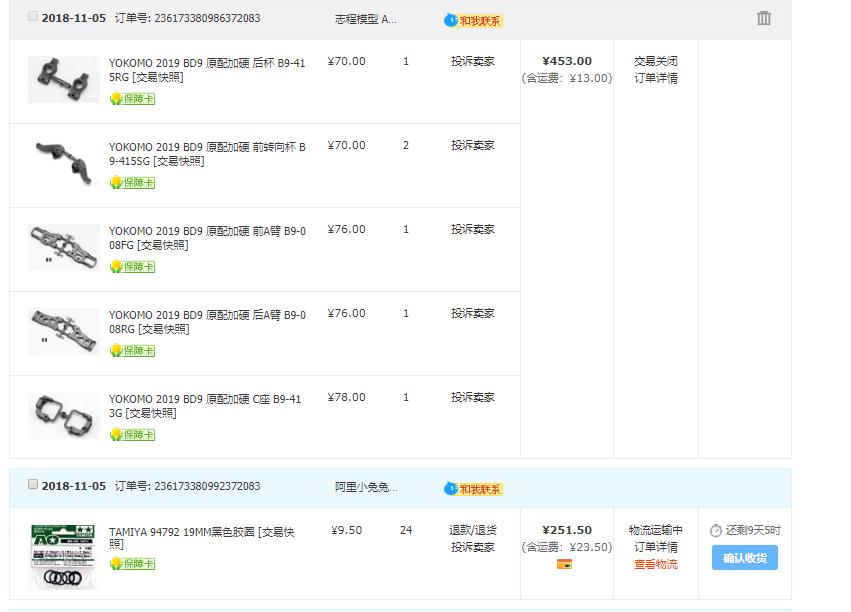
Task: Open YOKOMO 前转向杯 B9-415SG product link
Action: 207,154
